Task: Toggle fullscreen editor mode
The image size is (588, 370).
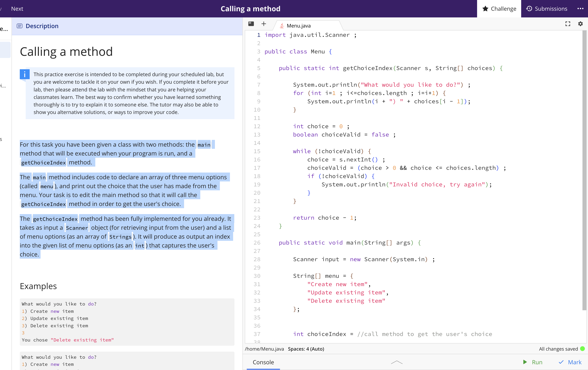Action: click(x=568, y=24)
